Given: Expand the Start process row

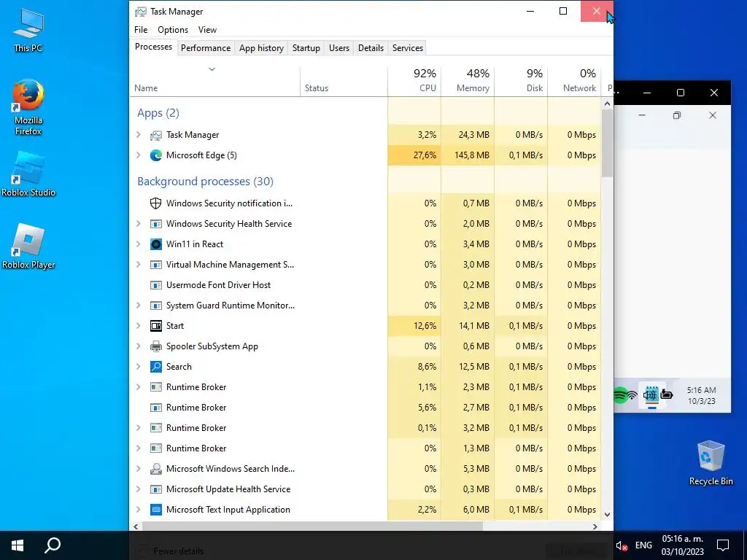Looking at the screenshot, I should (x=139, y=326).
